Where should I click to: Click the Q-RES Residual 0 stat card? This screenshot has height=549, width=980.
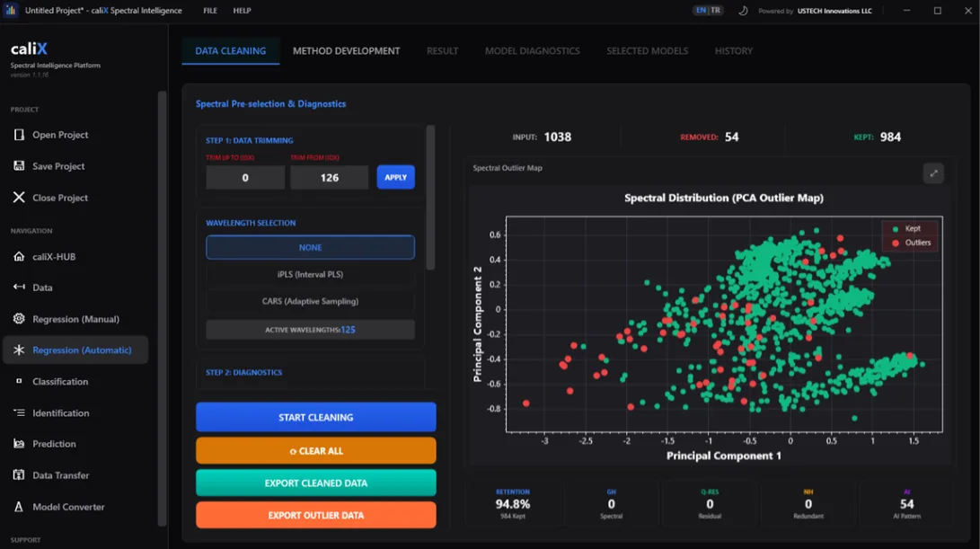pyautogui.click(x=710, y=503)
